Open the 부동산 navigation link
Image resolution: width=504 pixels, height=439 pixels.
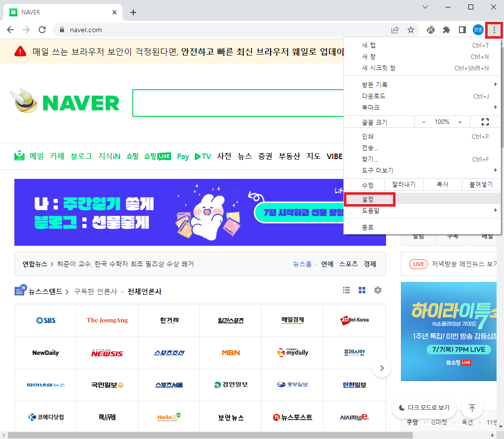(x=289, y=156)
